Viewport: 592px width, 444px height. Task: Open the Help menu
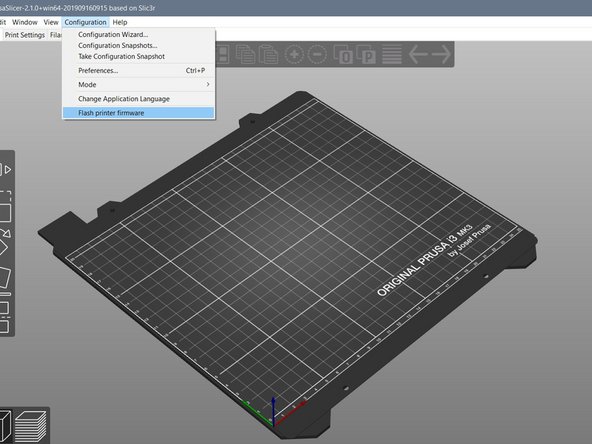120,22
